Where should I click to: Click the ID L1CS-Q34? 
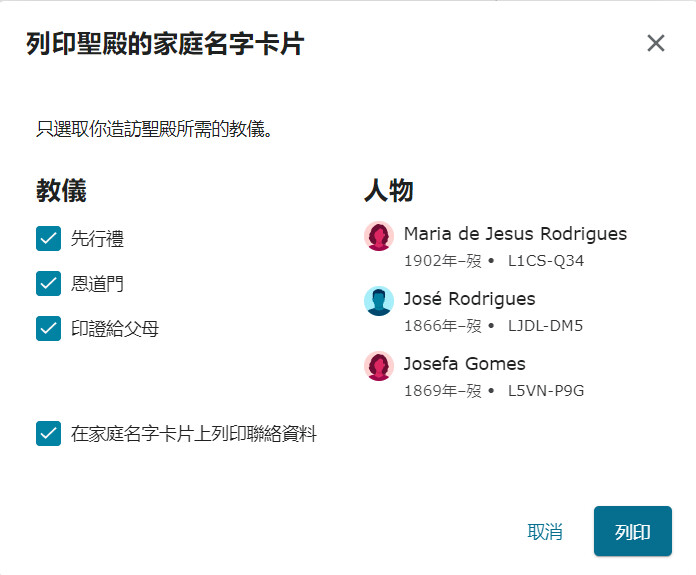(546, 261)
